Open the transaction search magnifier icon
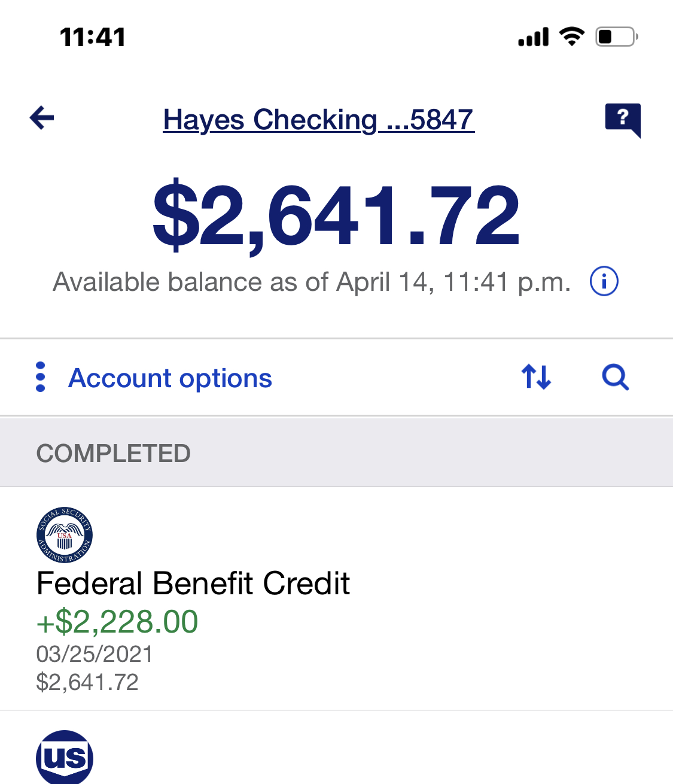 point(615,377)
